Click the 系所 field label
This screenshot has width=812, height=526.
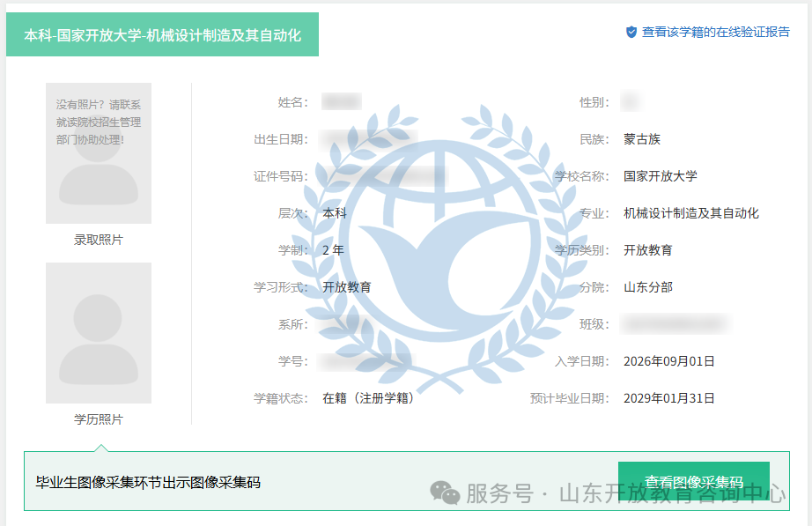tap(292, 324)
